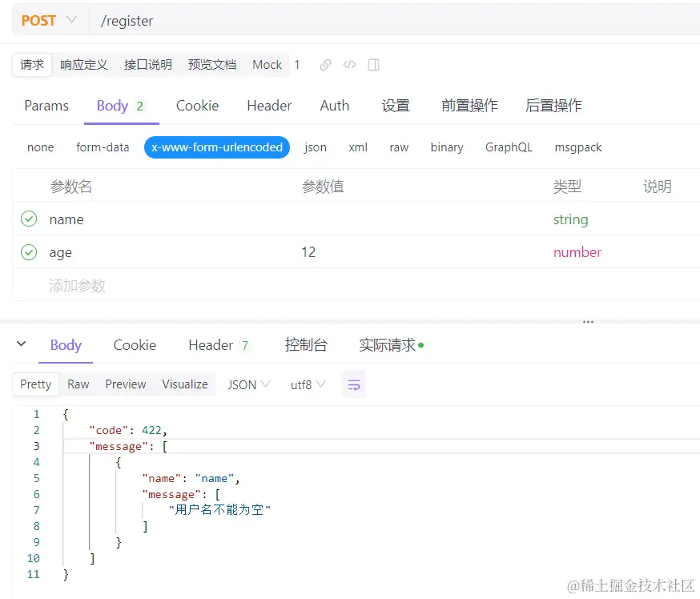This screenshot has width=700, height=599.
Task: Open the 设置 tab
Action: [396, 106]
